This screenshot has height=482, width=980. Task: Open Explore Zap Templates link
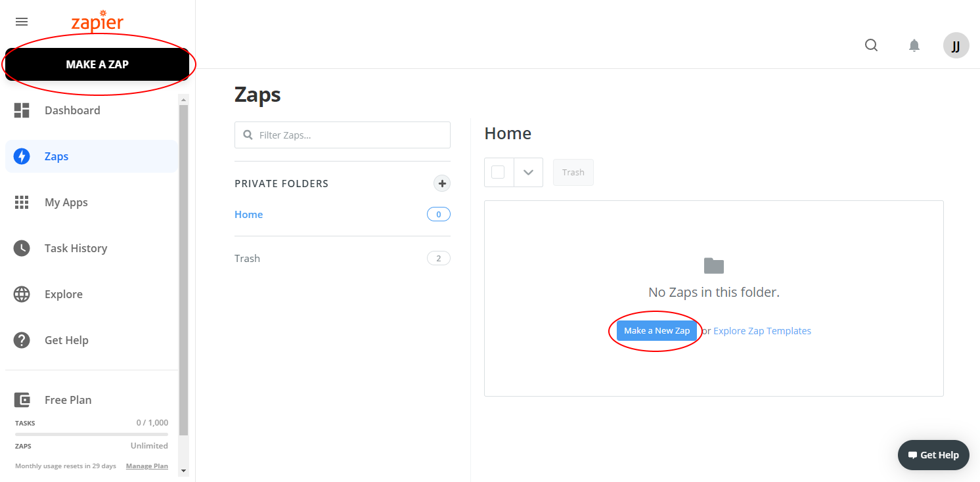[x=762, y=331]
